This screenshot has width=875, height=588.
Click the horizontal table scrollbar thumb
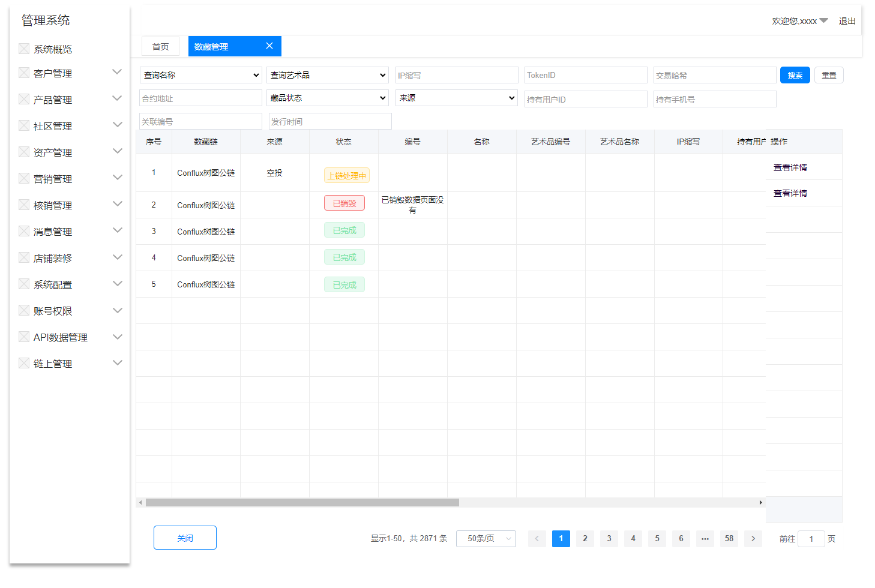(302, 503)
